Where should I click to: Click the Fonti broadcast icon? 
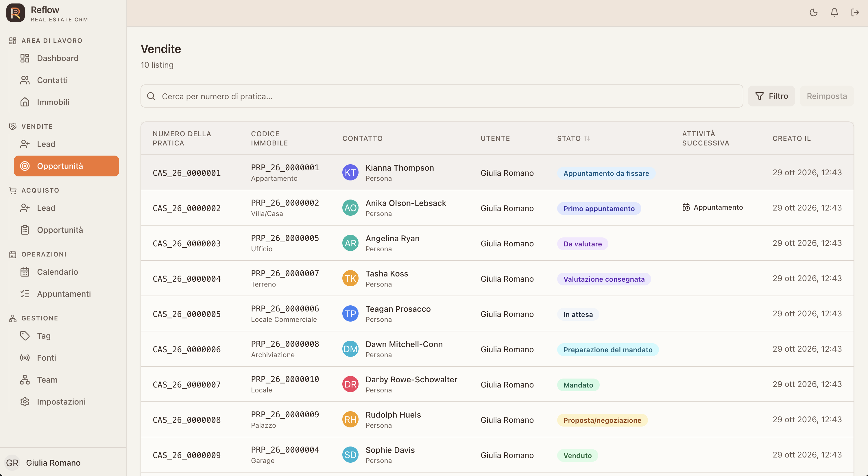(25, 358)
